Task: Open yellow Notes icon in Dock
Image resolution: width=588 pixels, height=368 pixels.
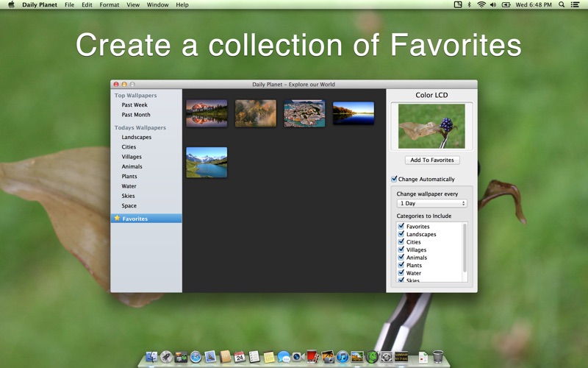Action: 269,356
